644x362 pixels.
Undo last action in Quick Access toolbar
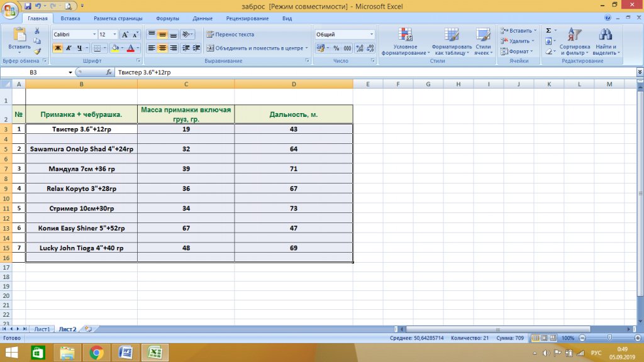[38, 6]
